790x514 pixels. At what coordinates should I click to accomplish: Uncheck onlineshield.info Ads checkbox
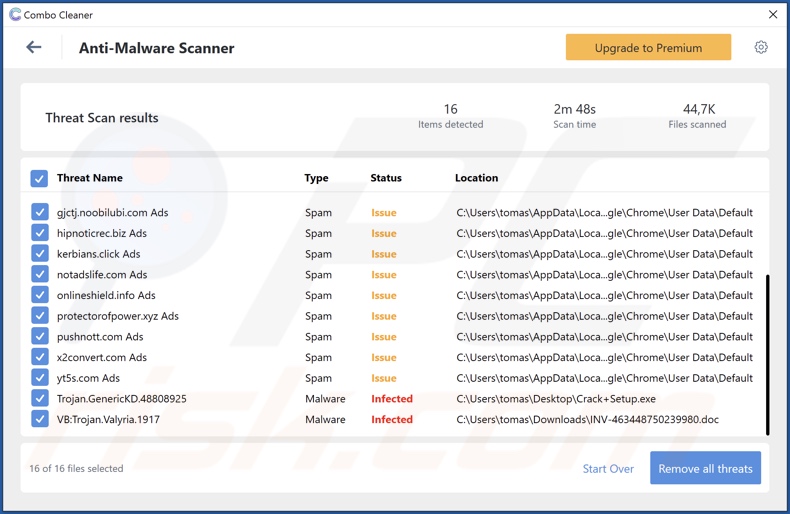39,295
